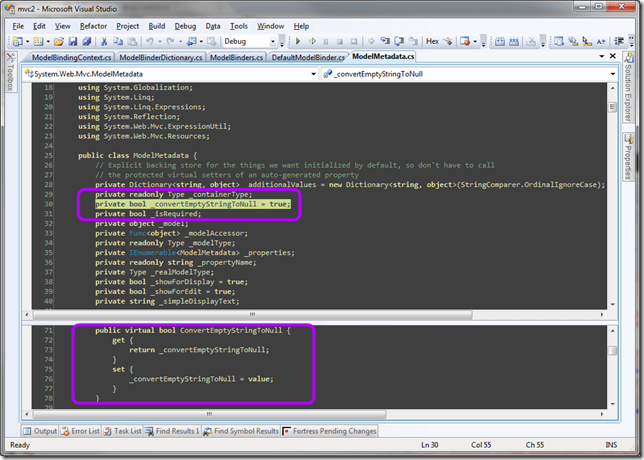The width and height of the screenshot is (644, 460).
Task: Click the Paste toolbar icon
Action: coord(132,41)
